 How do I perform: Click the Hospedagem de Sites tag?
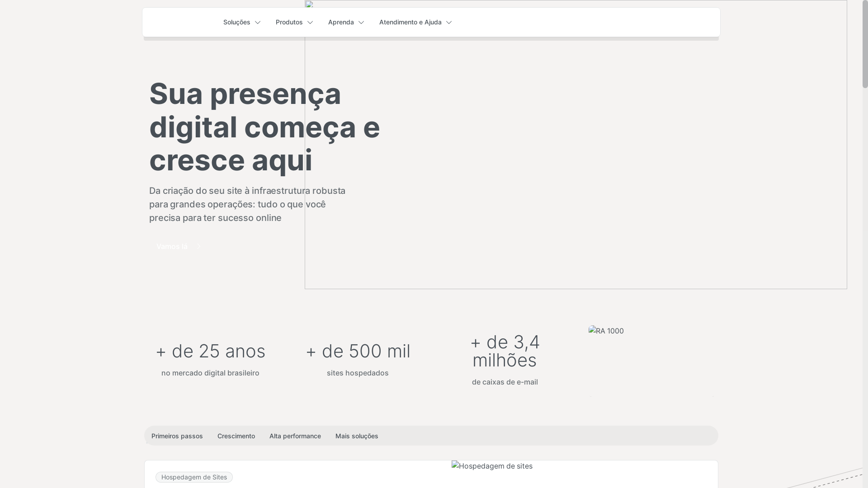pos(194,477)
